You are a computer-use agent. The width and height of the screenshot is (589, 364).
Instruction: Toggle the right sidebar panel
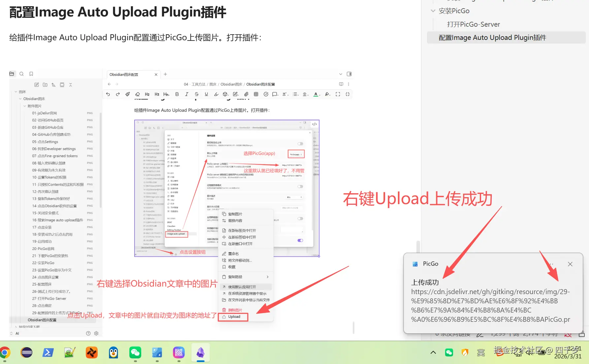click(x=349, y=74)
